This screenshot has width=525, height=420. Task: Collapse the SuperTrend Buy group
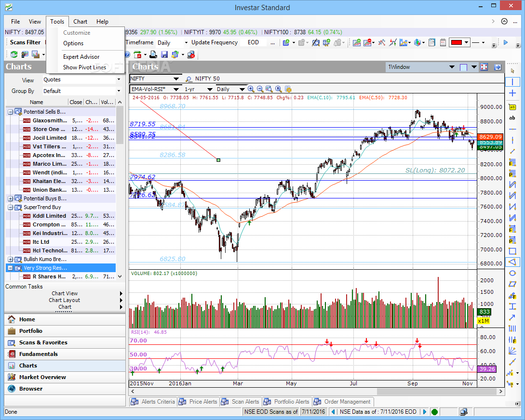(x=11, y=207)
